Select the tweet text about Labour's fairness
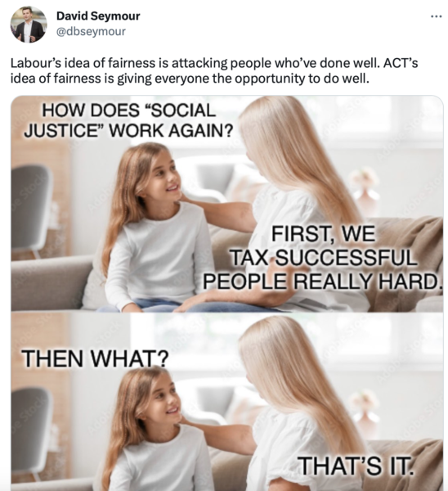 tap(214, 70)
